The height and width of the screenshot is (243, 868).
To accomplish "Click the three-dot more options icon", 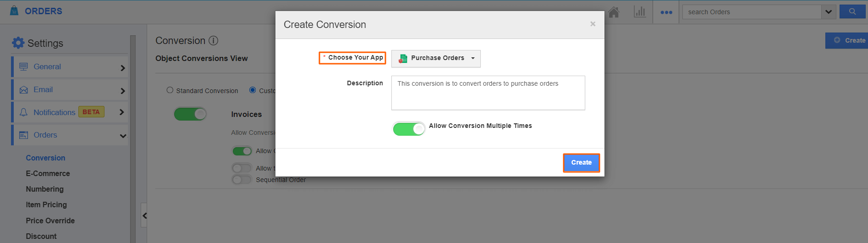I will pos(666,12).
